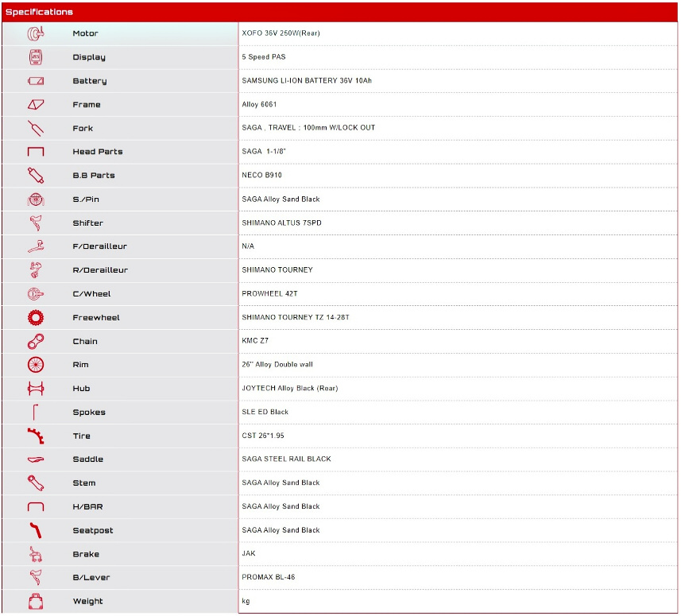The height and width of the screenshot is (616, 681).
Task: Click the 'JAK' brake value
Action: pos(249,553)
